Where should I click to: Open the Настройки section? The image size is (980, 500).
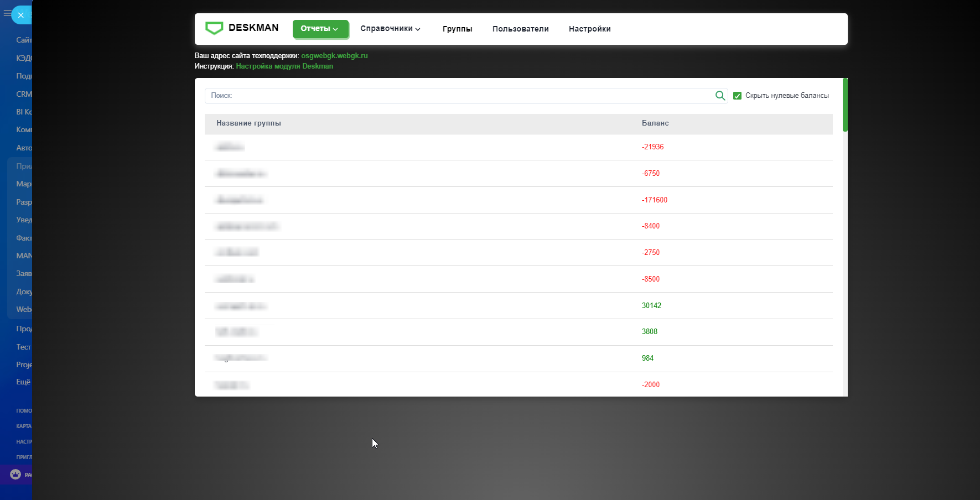pos(589,29)
